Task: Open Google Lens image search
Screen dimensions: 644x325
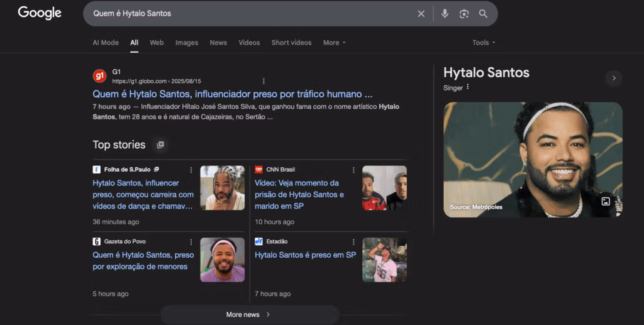Action: coord(464,14)
